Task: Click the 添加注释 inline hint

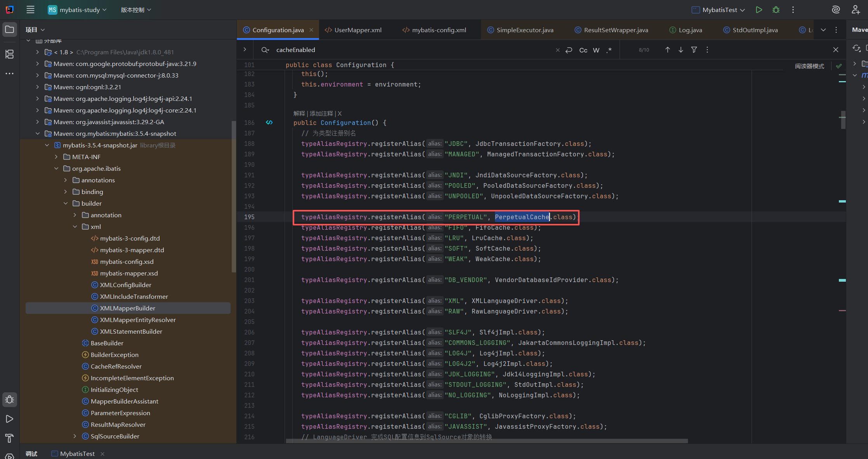Action: [321, 113]
